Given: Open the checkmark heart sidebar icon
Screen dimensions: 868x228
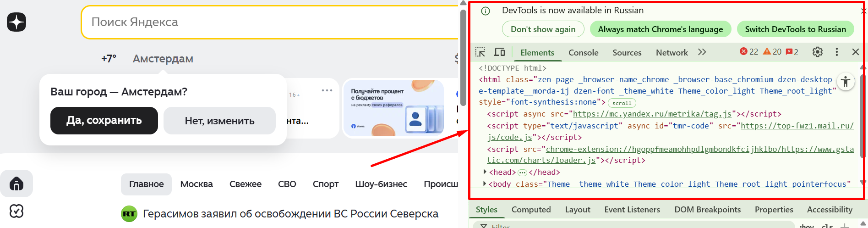Looking at the screenshot, I should pos(16,211).
